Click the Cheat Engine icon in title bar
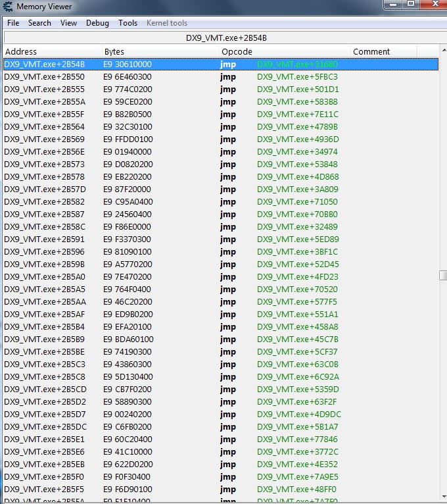Image resolution: width=447 pixels, height=504 pixels. (x=8, y=7)
